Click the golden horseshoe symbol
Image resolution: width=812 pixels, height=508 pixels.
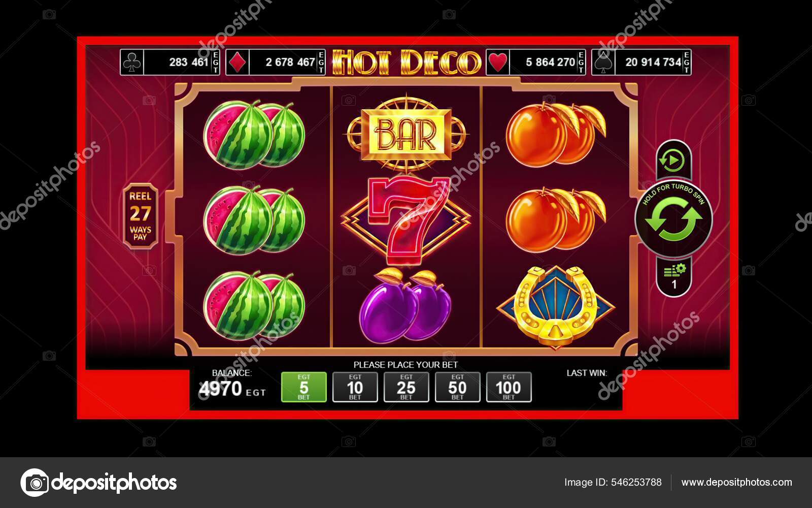[556, 306]
